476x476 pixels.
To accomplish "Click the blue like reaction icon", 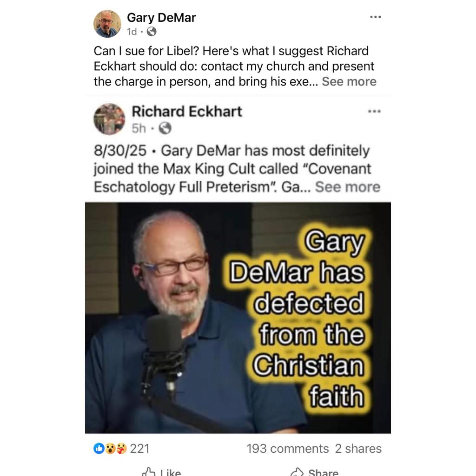I will pos(99,449).
